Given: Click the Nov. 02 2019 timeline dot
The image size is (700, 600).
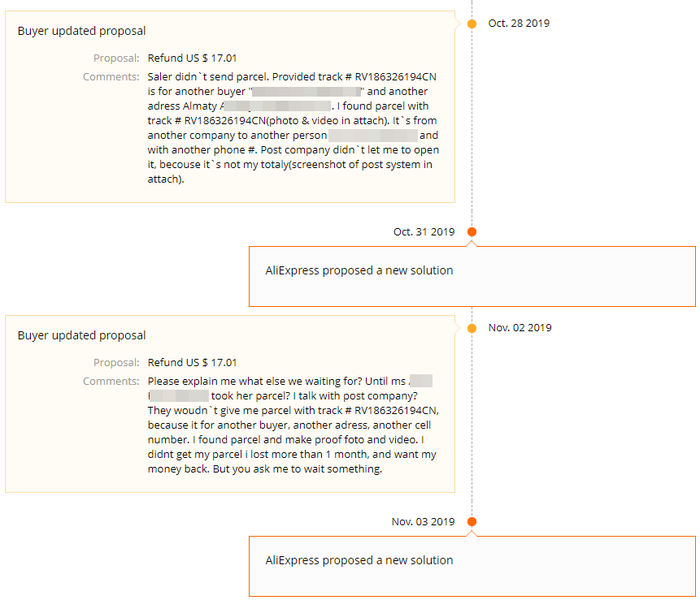Looking at the screenshot, I should [x=472, y=328].
